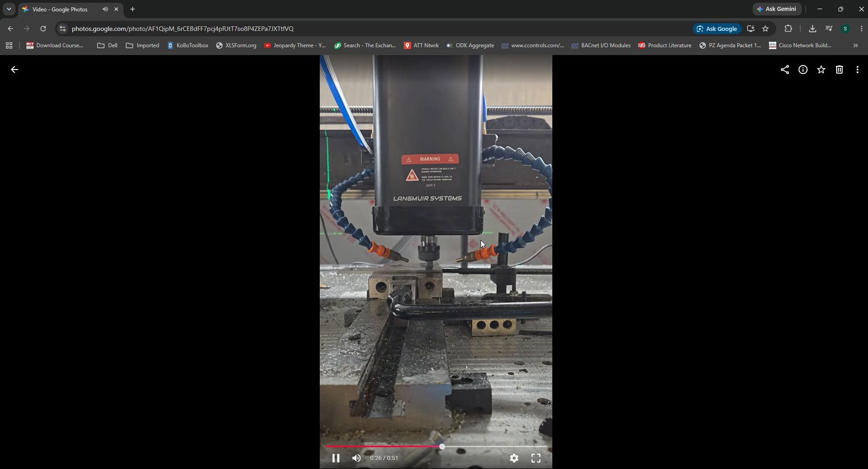Screen dimensions: 868x469
Task: Click browser back arrow
Action: pos(10,29)
